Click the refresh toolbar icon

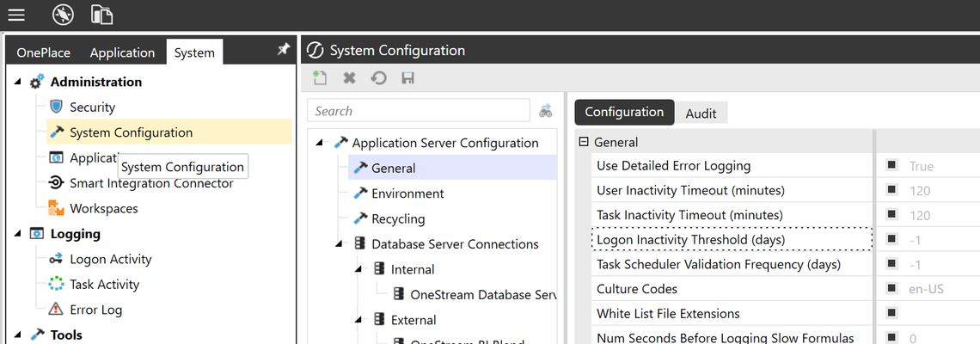pyautogui.click(x=379, y=78)
